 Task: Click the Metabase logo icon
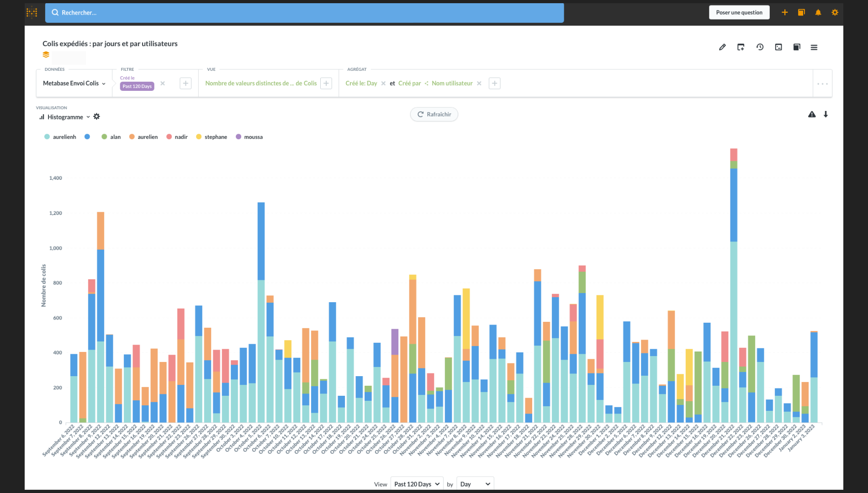tap(32, 13)
